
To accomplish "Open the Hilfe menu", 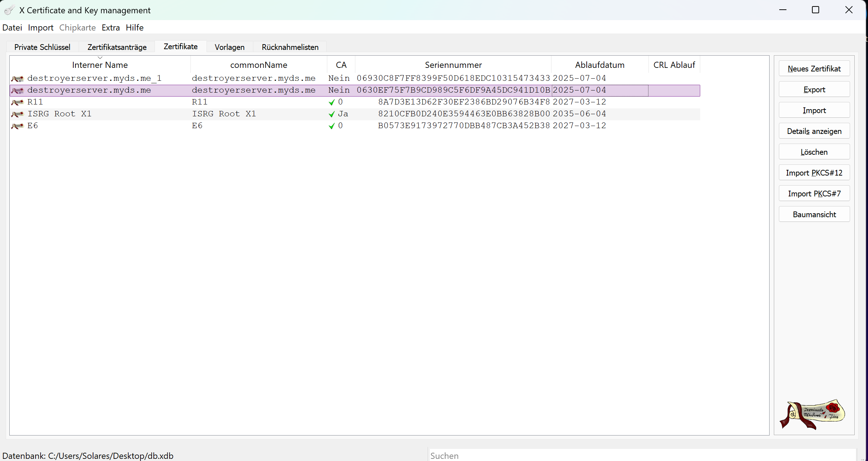I will click(x=135, y=28).
